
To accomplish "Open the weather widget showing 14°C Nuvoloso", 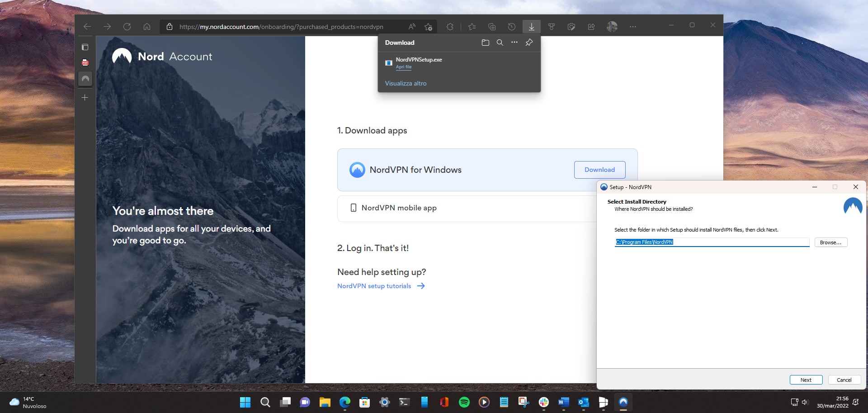I will click(x=28, y=402).
